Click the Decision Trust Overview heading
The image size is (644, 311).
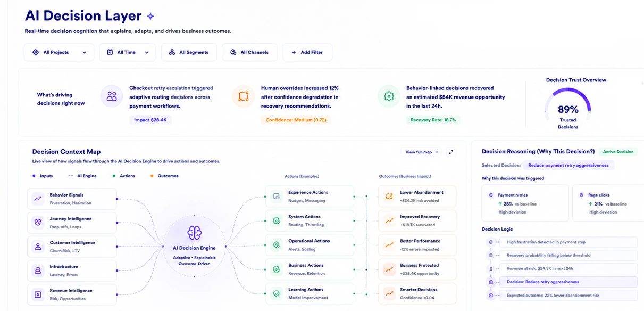click(576, 80)
